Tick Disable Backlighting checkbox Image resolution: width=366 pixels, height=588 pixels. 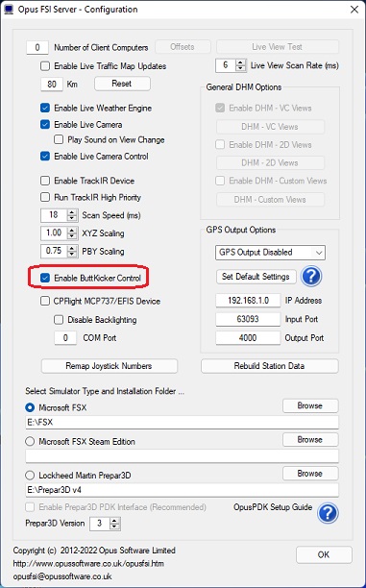[x=59, y=320]
